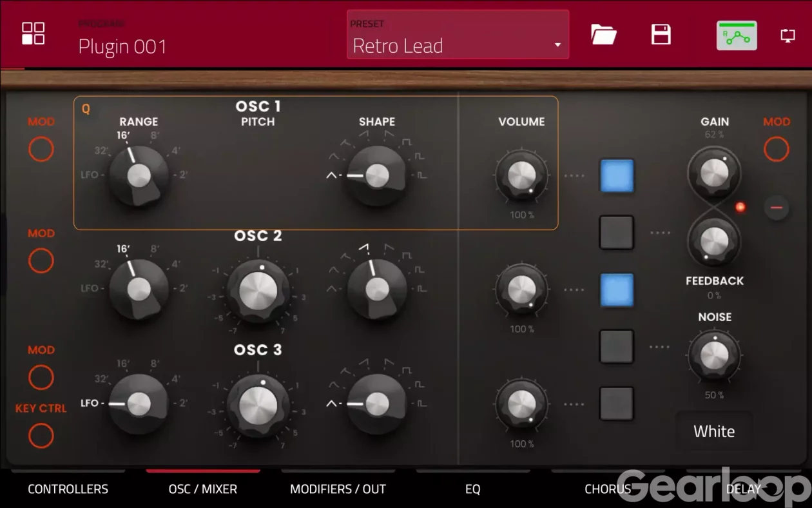Open the CONTROLLERS tab
The height and width of the screenshot is (508, 812).
pyautogui.click(x=68, y=489)
